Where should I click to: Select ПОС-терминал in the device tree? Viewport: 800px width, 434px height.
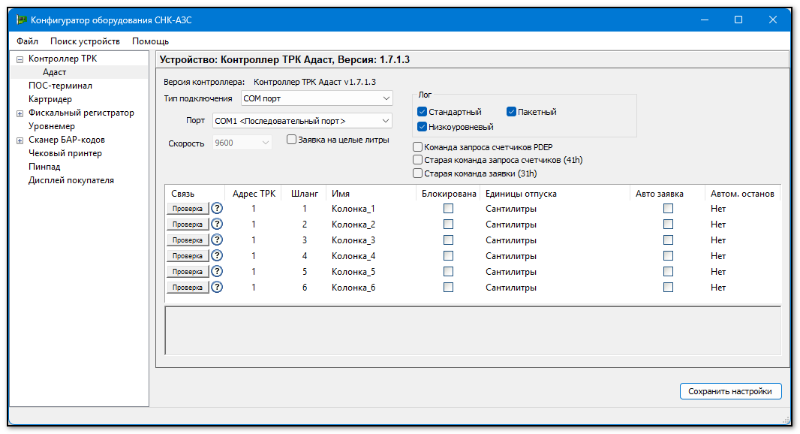coord(61,86)
